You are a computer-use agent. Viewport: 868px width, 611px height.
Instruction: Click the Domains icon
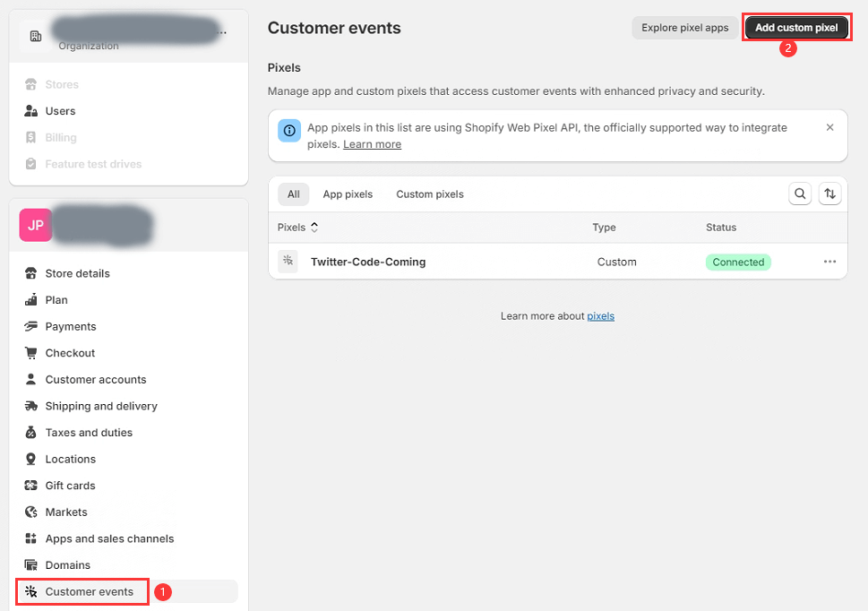point(31,565)
